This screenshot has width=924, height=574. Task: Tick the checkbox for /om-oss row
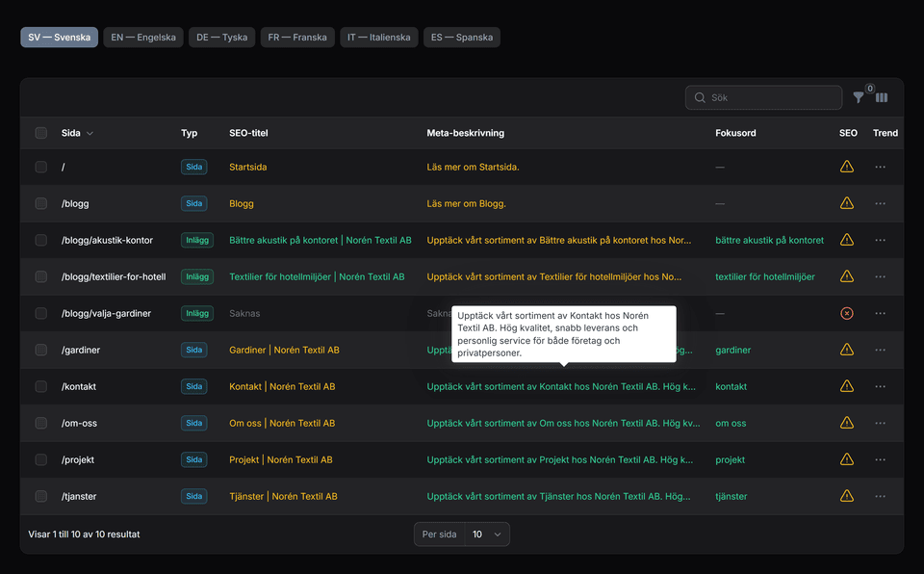click(x=41, y=423)
